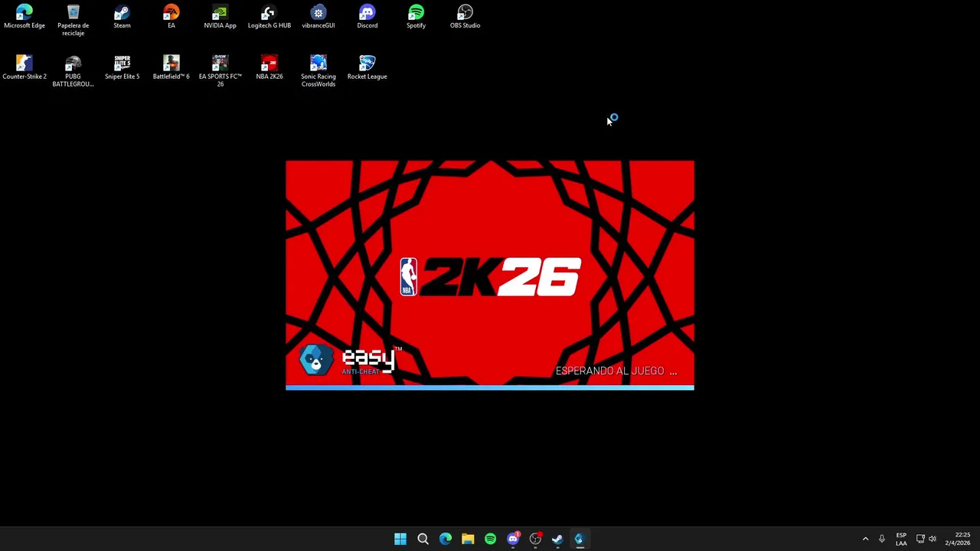Click the blue loading progress bar
The width and height of the screenshot is (980, 551).
click(490, 388)
